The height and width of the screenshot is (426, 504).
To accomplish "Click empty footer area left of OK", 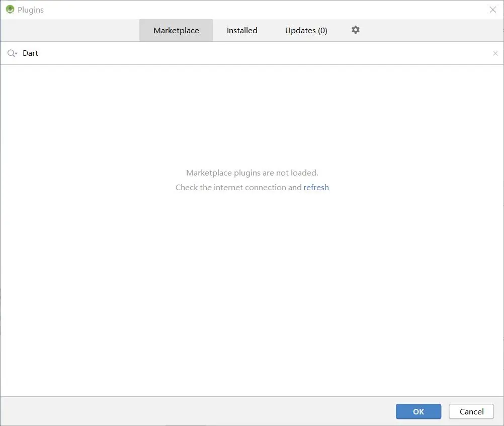I will (198, 411).
